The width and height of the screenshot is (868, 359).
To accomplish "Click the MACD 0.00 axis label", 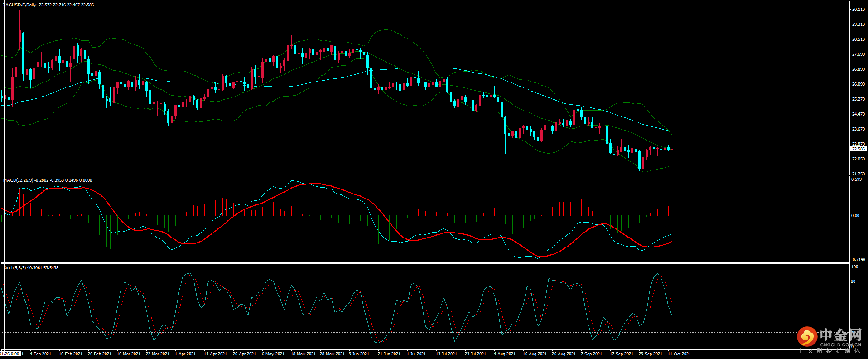I will (x=855, y=216).
